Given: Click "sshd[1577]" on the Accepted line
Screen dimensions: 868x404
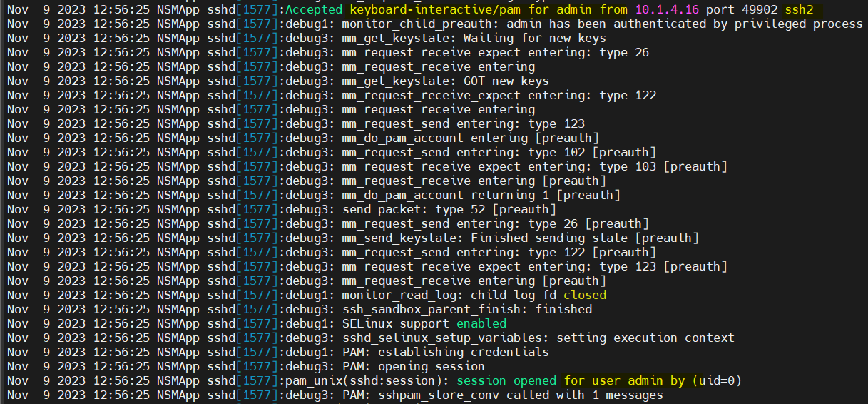Looking at the screenshot, I should pyautogui.click(x=242, y=10).
